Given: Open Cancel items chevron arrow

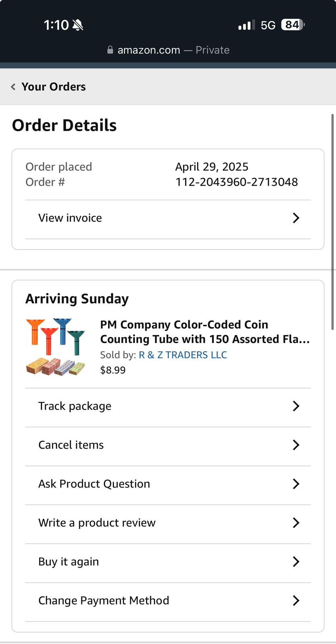Looking at the screenshot, I should [296, 445].
